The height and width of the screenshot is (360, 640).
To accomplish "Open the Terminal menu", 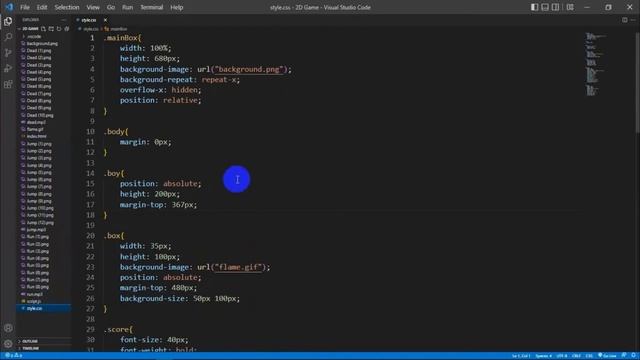I will pyautogui.click(x=152, y=7).
